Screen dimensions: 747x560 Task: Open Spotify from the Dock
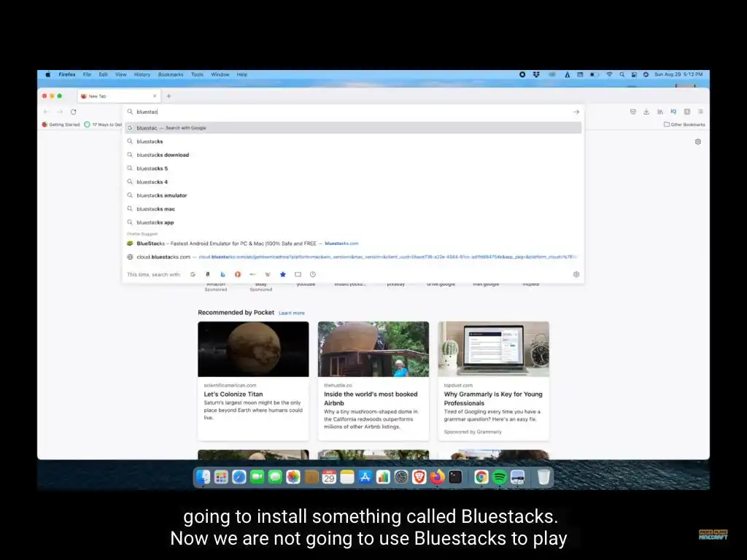tap(499, 477)
